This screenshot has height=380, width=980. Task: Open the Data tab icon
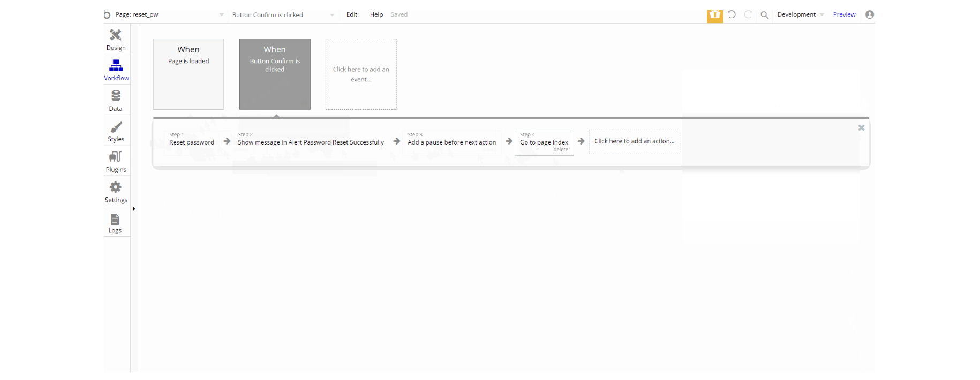point(116,96)
